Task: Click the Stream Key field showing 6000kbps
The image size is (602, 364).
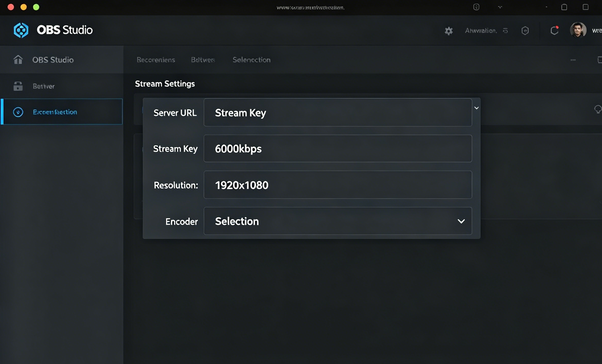Action: pyautogui.click(x=338, y=148)
